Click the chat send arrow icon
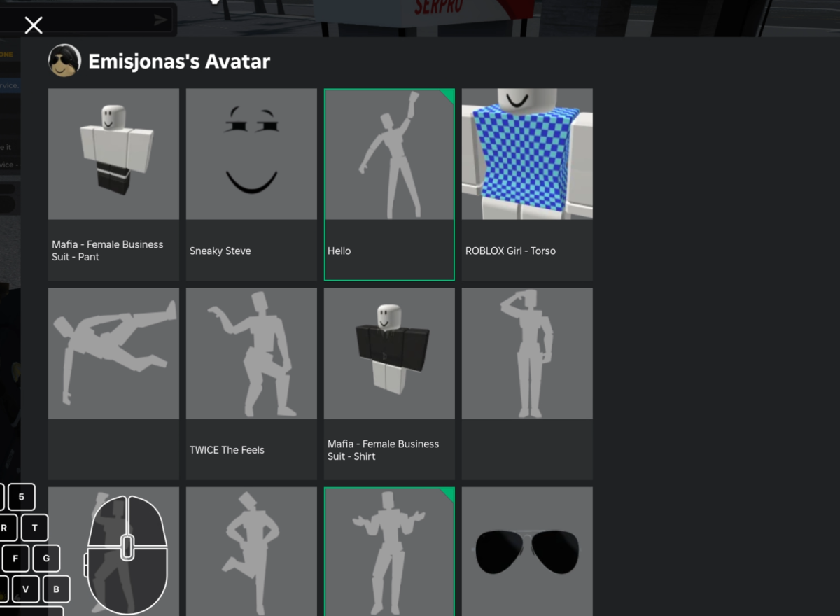Viewport: 840px width, 616px height. [x=160, y=20]
